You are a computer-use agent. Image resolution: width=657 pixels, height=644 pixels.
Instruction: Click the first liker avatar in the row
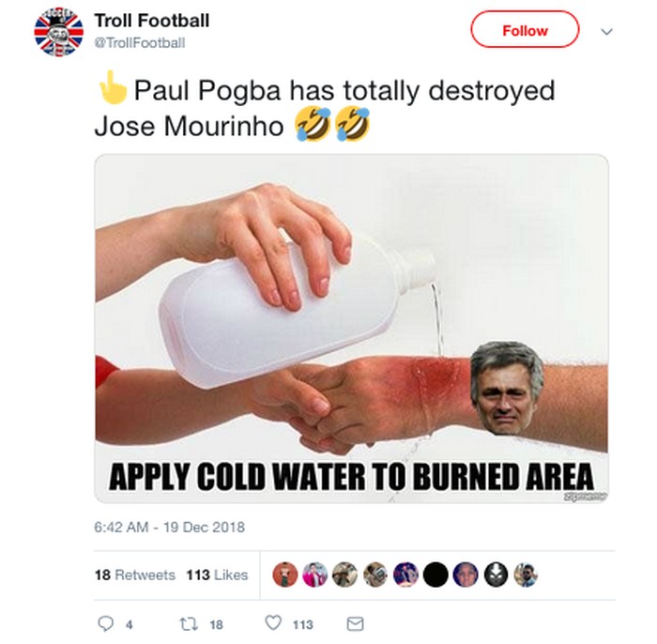coord(284,575)
